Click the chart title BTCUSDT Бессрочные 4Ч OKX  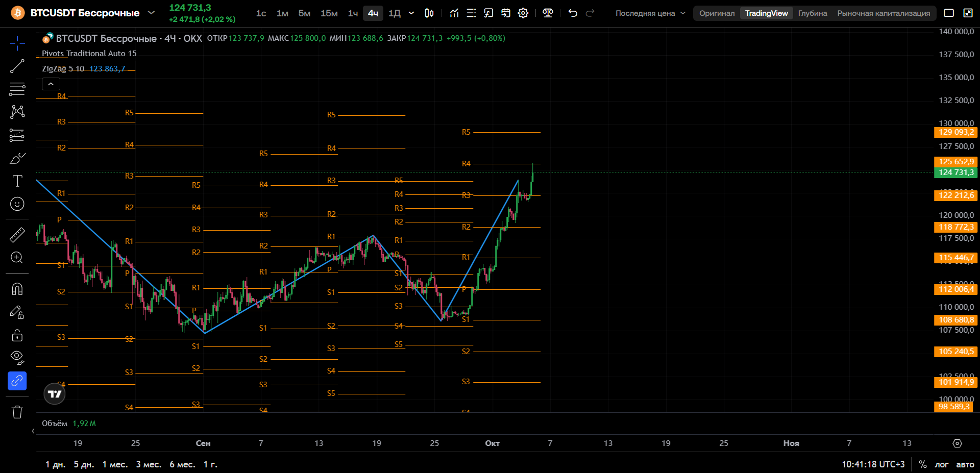pyautogui.click(x=129, y=38)
